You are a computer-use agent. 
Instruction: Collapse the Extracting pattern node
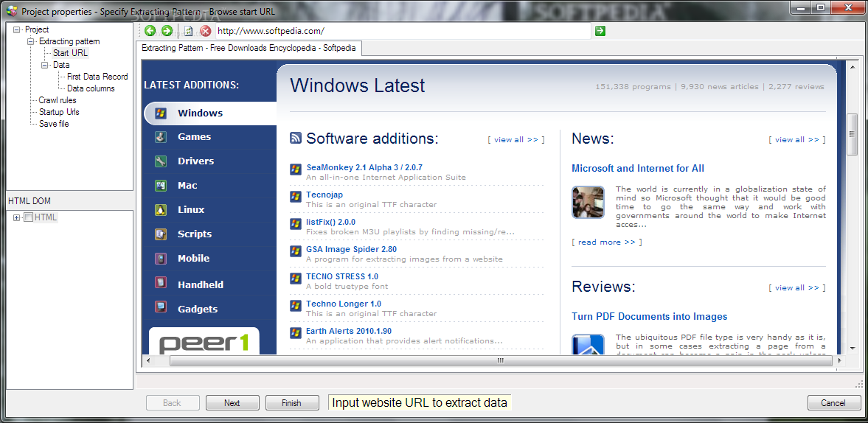30,41
